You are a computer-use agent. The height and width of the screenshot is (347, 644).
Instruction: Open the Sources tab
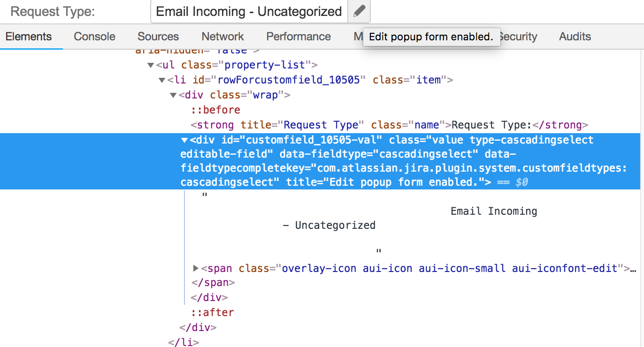coord(158,36)
